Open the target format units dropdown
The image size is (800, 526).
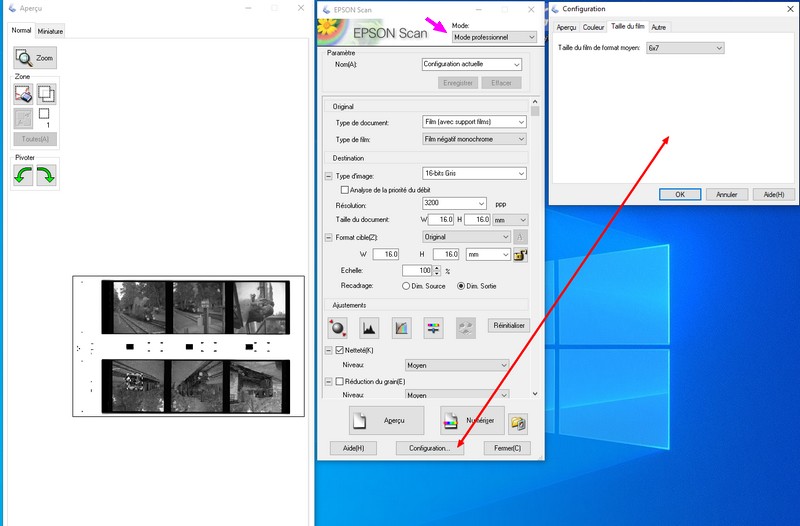click(x=488, y=254)
